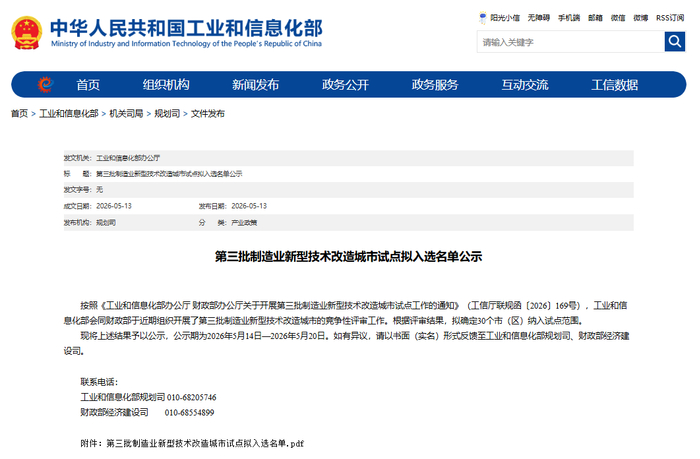Open the 组织机构 navigation item

166,85
